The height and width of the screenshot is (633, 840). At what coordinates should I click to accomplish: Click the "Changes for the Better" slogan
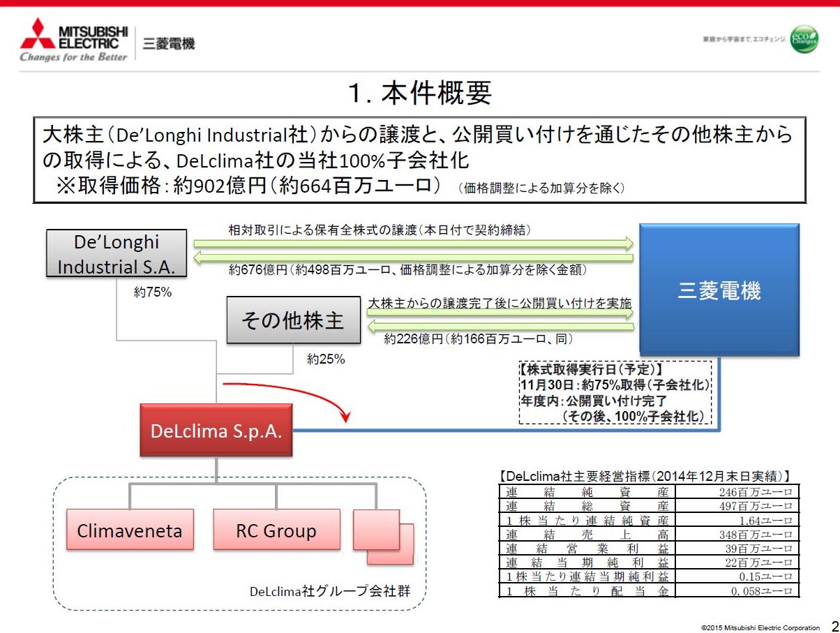74,57
